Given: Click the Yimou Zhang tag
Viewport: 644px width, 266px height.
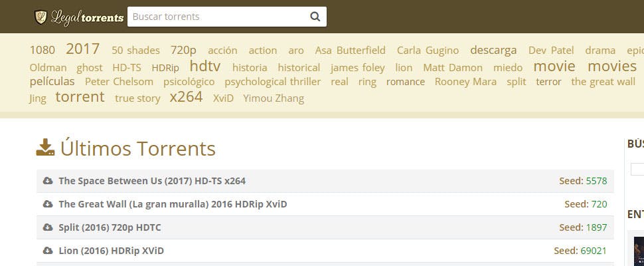Looking at the screenshot, I should [x=274, y=98].
